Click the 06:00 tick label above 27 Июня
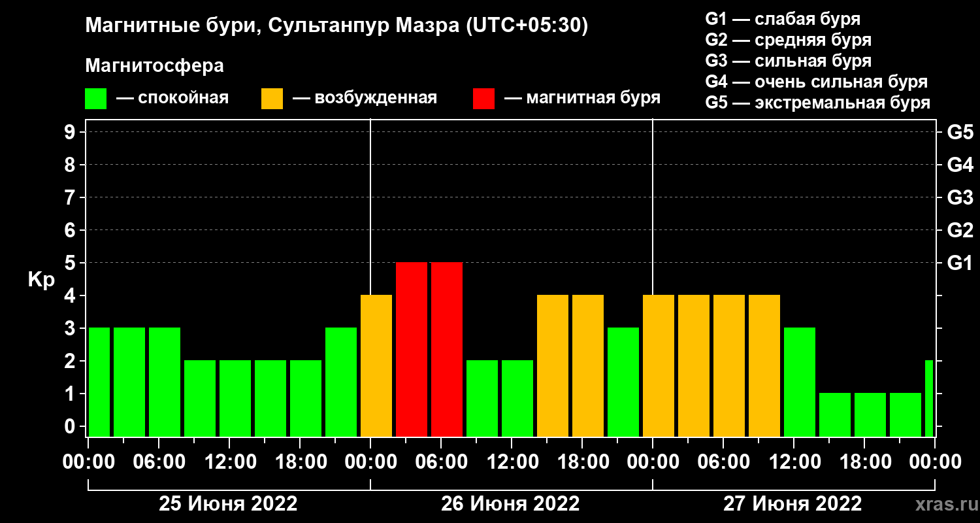Viewport: 980px width, 523px height. point(723,462)
